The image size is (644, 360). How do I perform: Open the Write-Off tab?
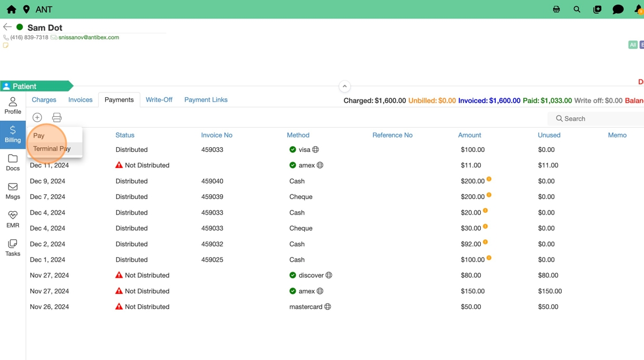pyautogui.click(x=159, y=99)
